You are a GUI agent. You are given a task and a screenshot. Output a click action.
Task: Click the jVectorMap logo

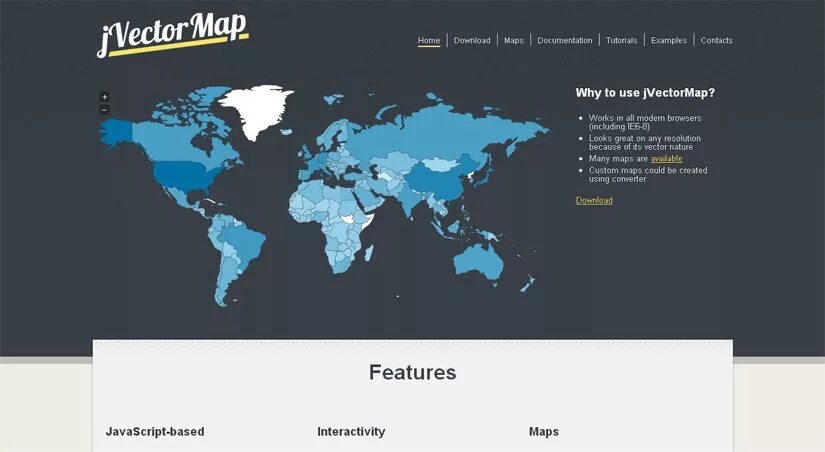pyautogui.click(x=173, y=34)
